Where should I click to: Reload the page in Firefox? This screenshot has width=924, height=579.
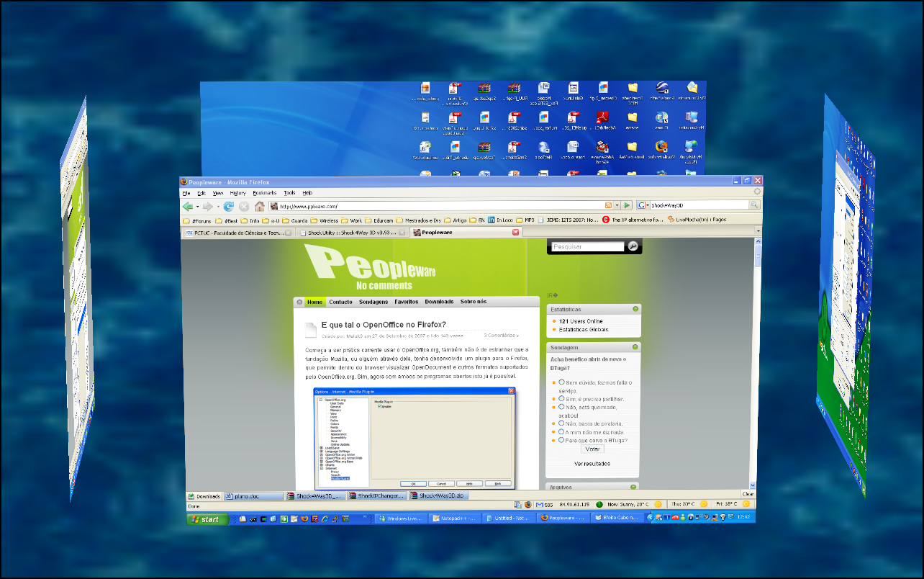click(x=229, y=206)
